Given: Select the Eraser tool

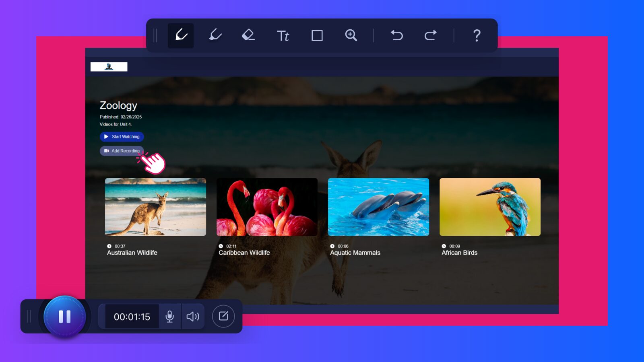Looking at the screenshot, I should (x=248, y=35).
